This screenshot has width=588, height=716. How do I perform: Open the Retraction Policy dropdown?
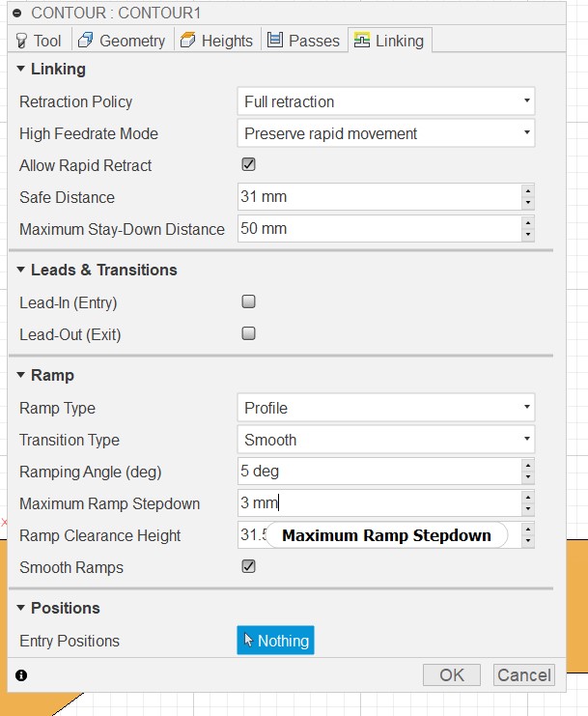point(385,101)
